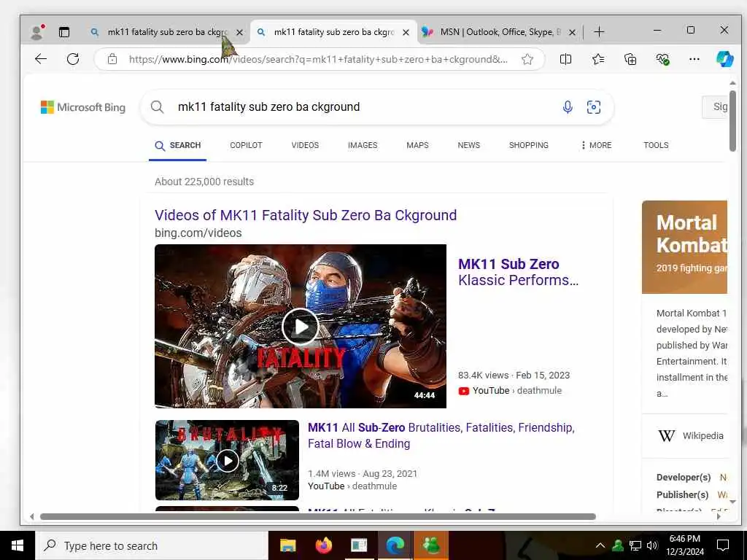
Task: Click the magnifier in Bing search box
Action: [x=158, y=107]
